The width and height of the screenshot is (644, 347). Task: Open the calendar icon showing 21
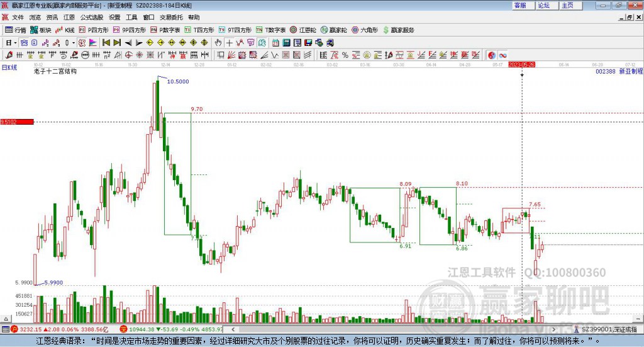[275, 43]
